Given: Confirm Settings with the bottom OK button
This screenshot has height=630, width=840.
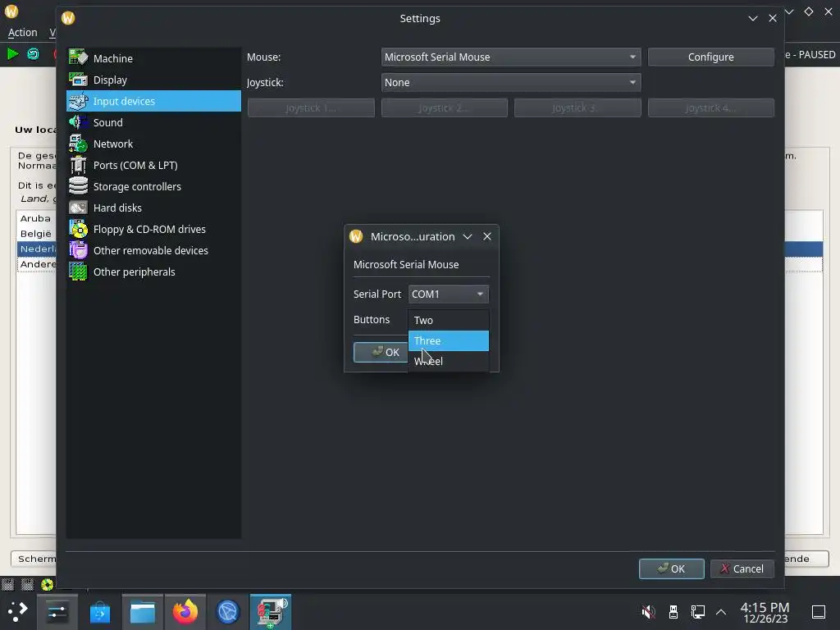Looking at the screenshot, I should coord(671,569).
